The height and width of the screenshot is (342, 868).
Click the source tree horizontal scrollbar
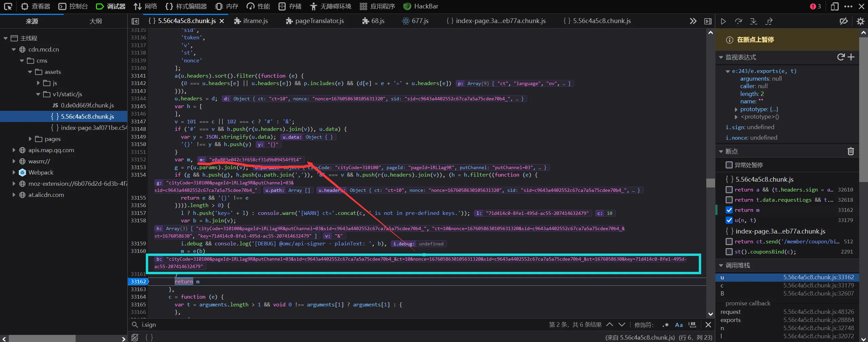(42, 339)
